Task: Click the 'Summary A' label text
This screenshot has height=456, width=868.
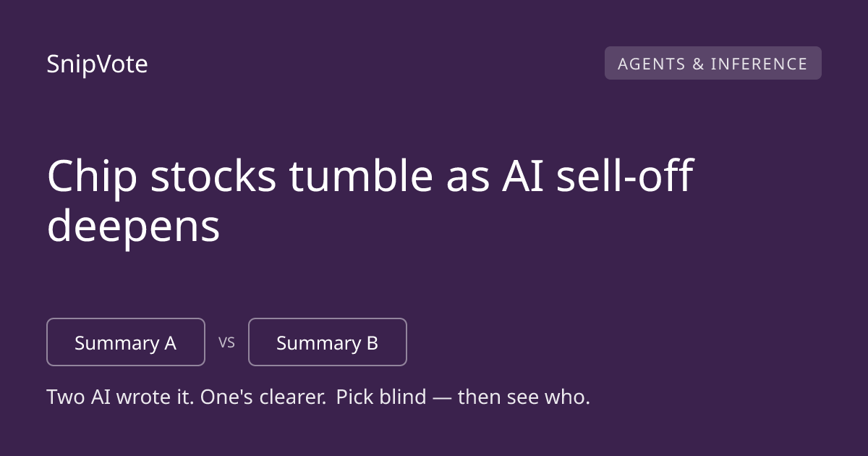Action: 126,343
